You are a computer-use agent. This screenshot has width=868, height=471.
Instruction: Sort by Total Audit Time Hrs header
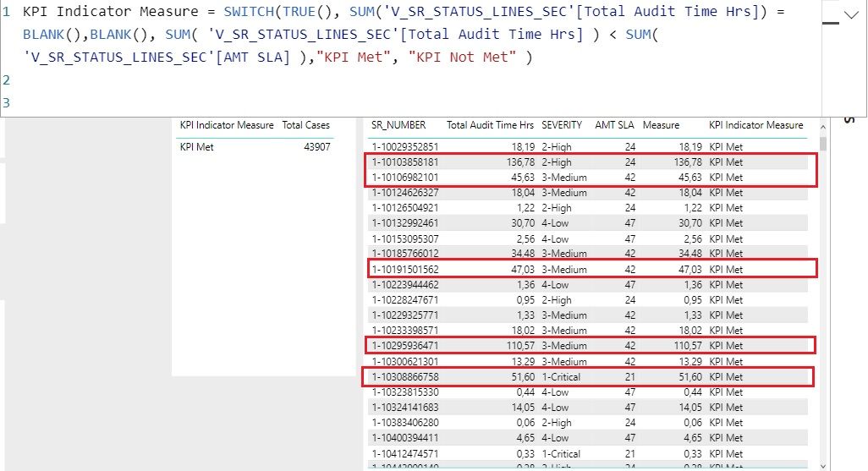point(490,125)
